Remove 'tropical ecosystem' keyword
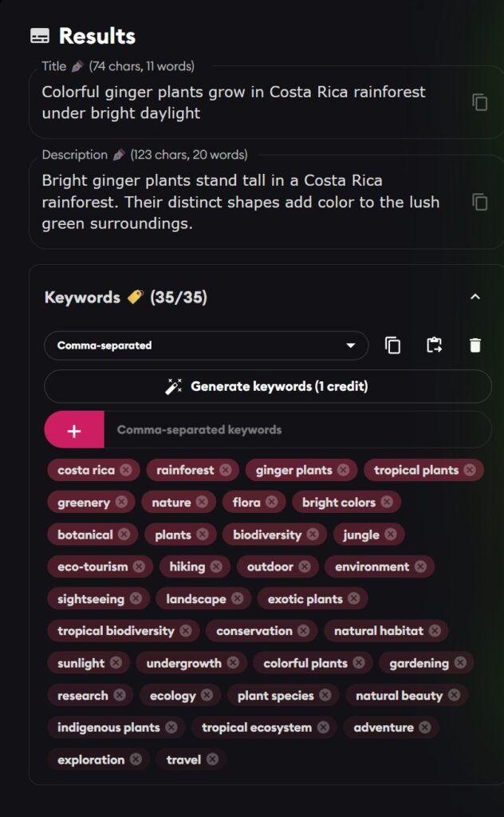Screen dimensions: 504x817 click(x=323, y=728)
